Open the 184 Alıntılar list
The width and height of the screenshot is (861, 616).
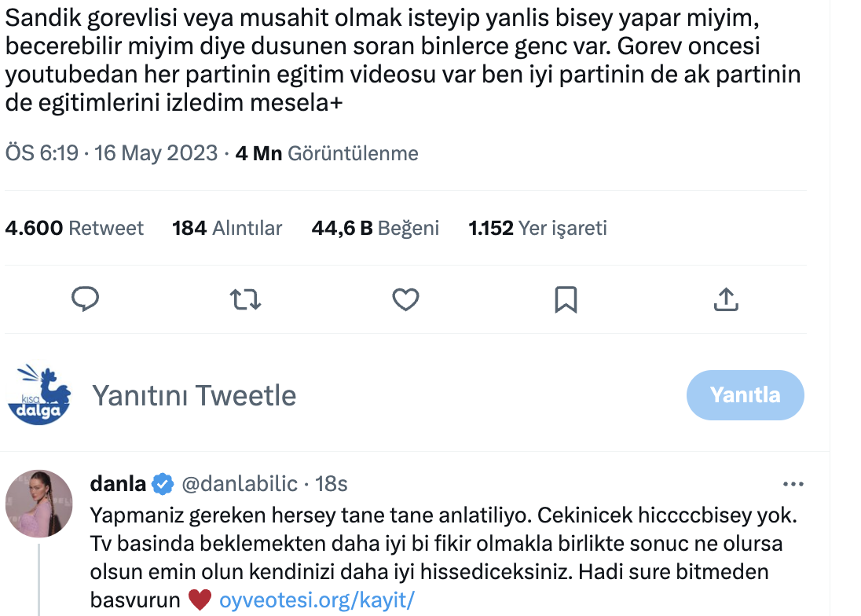point(227,229)
